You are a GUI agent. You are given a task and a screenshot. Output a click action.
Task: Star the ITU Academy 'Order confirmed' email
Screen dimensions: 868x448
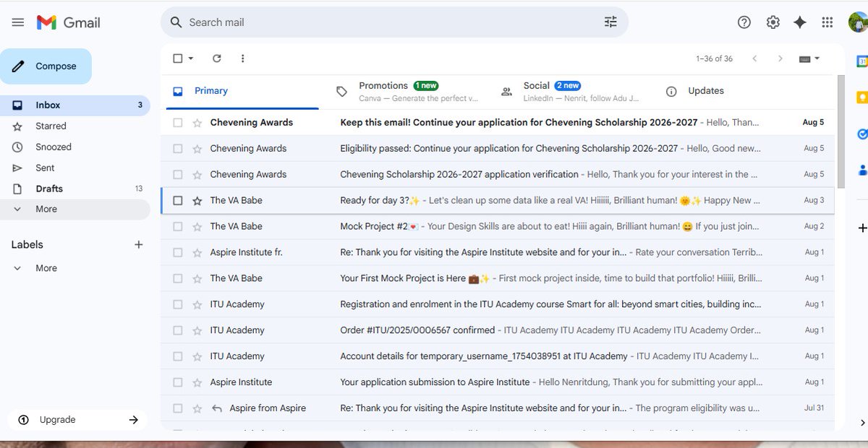coord(197,330)
